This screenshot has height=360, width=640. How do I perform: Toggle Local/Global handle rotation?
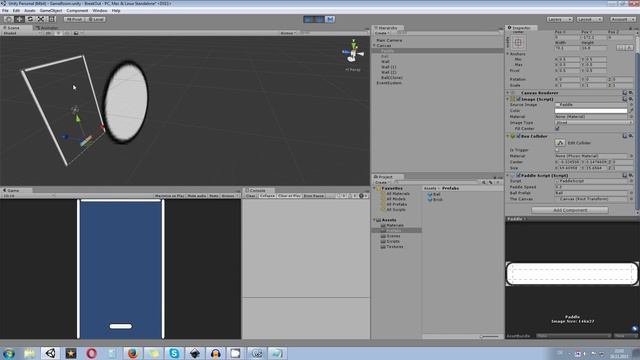coord(96,19)
